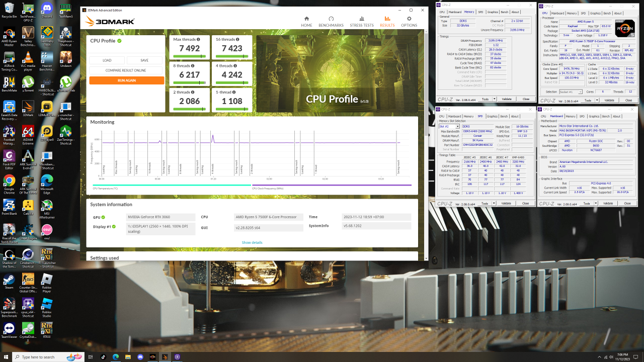The image size is (644, 362).
Task: Switch to the SPD tab in CPU-Z Memory window
Action: pyautogui.click(x=480, y=12)
